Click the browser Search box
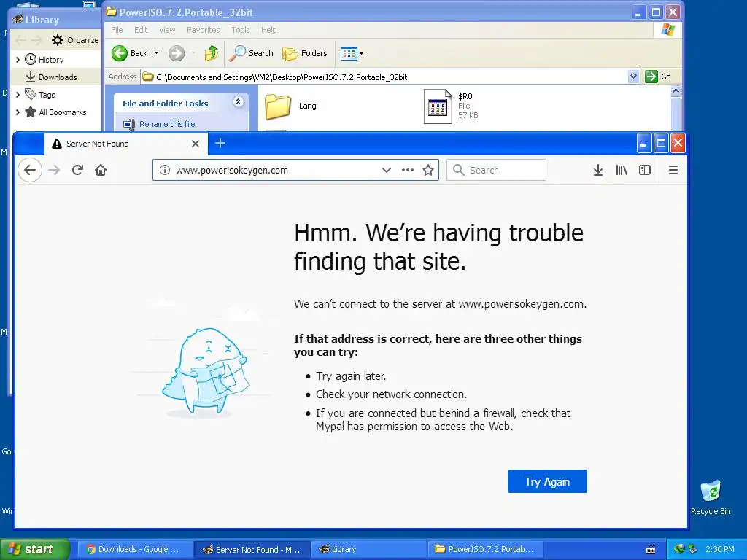The width and height of the screenshot is (747, 560). [496, 170]
